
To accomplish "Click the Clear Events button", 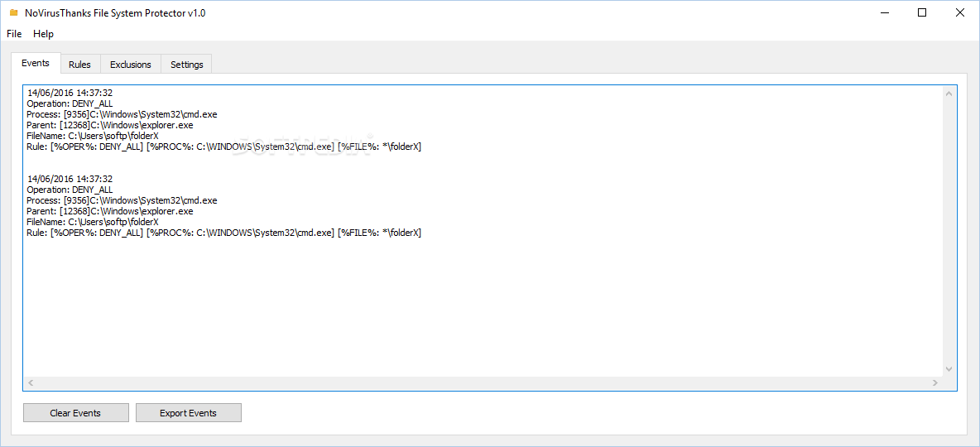I will click(75, 412).
